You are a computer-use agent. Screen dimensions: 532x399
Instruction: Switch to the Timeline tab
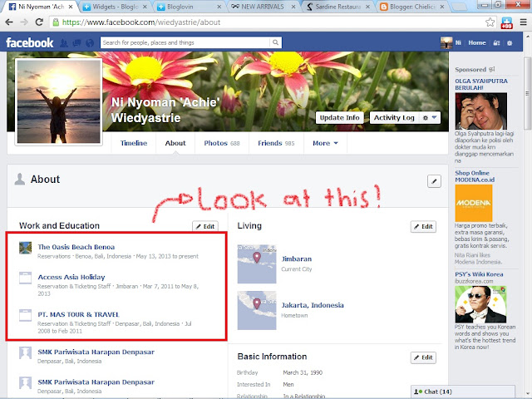coord(134,143)
